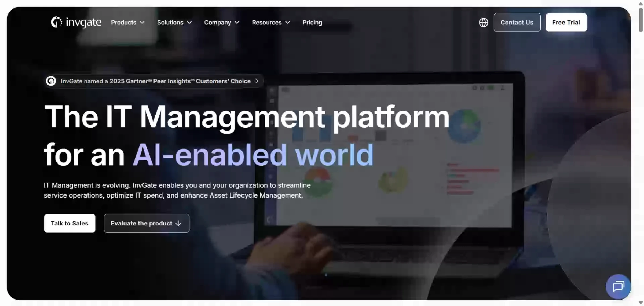Screen dimensions: 644x306
Task: Start a Free Trial
Action: pyautogui.click(x=566, y=22)
